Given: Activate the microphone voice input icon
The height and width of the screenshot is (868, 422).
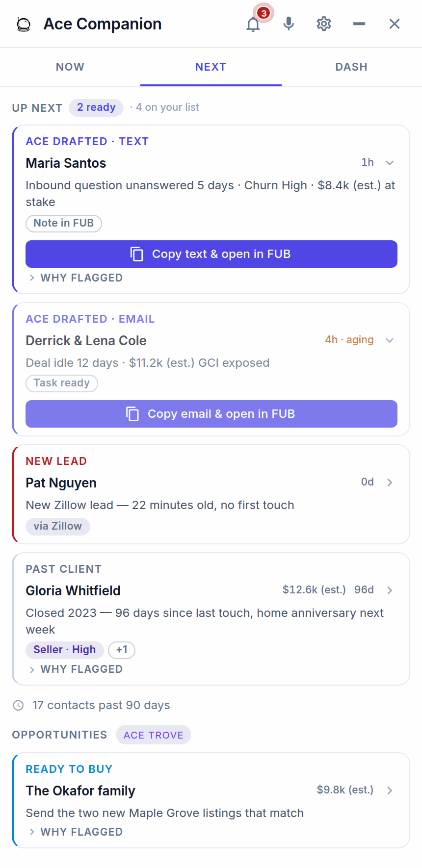Looking at the screenshot, I should click(289, 24).
